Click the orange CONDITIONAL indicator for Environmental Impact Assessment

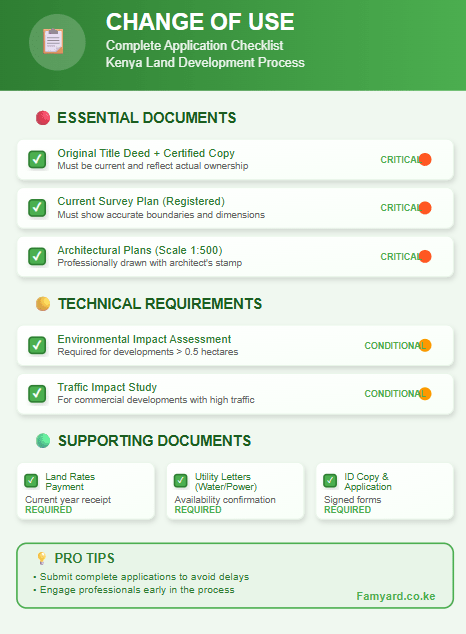[x=425, y=345]
